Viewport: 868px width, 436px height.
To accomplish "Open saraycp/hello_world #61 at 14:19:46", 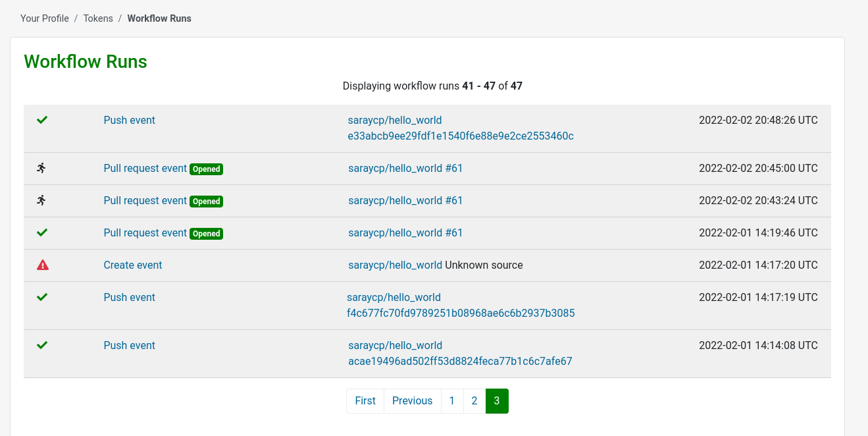I will pyautogui.click(x=405, y=232).
